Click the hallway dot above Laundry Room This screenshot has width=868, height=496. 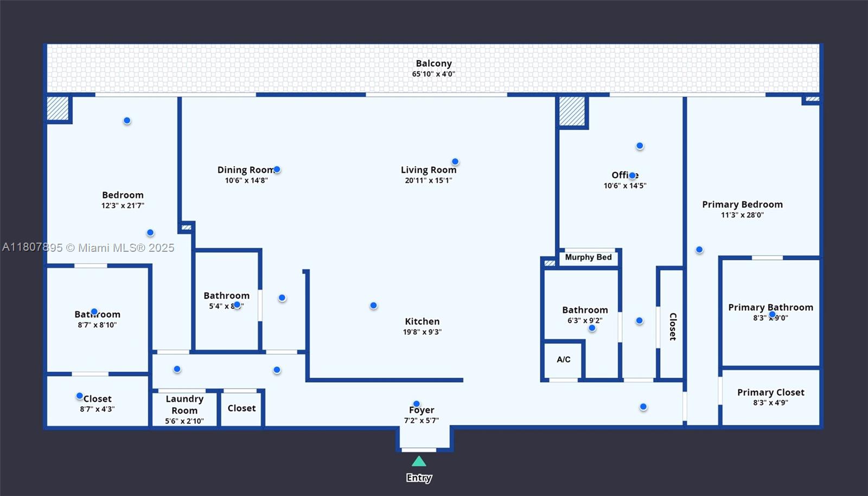[x=177, y=369]
